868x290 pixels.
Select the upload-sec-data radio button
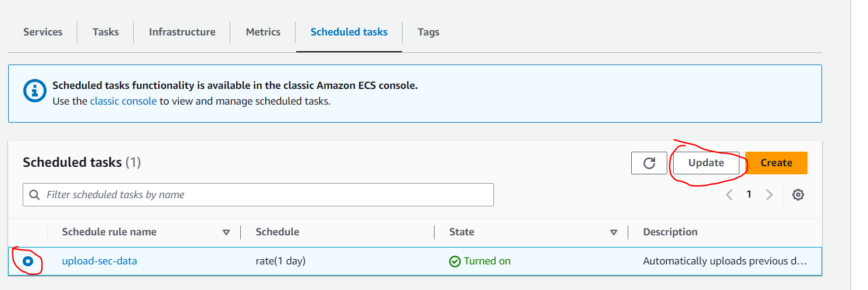[x=27, y=262]
